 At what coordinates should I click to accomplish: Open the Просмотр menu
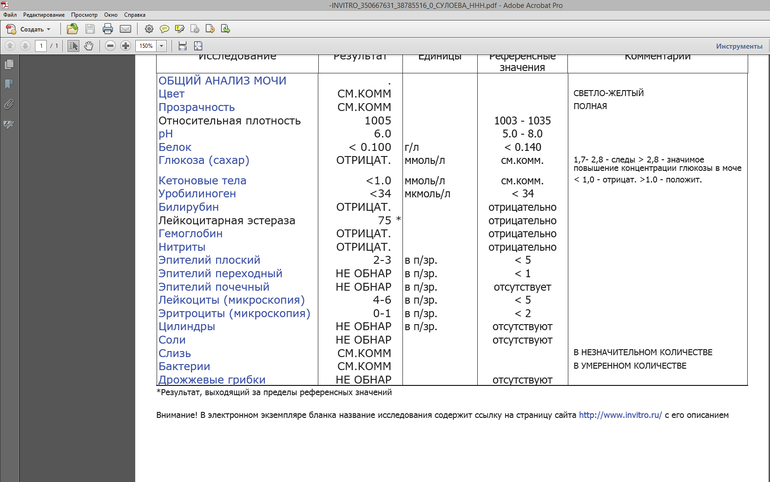click(84, 15)
